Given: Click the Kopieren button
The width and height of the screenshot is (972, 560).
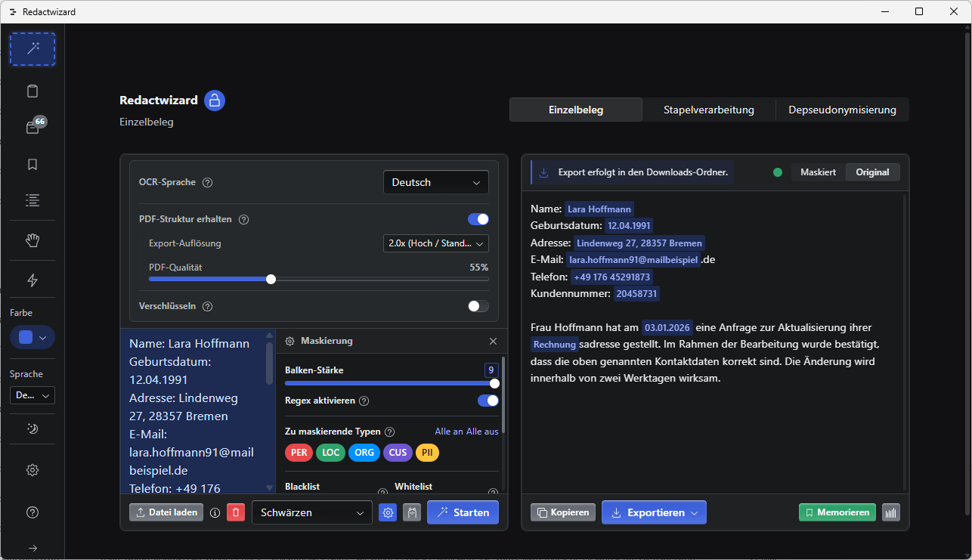Looking at the screenshot, I should click(563, 512).
